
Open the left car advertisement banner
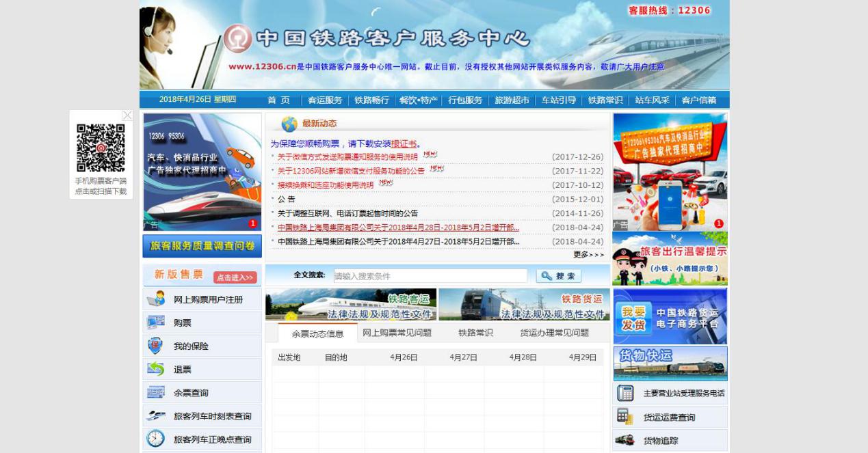coord(202,172)
